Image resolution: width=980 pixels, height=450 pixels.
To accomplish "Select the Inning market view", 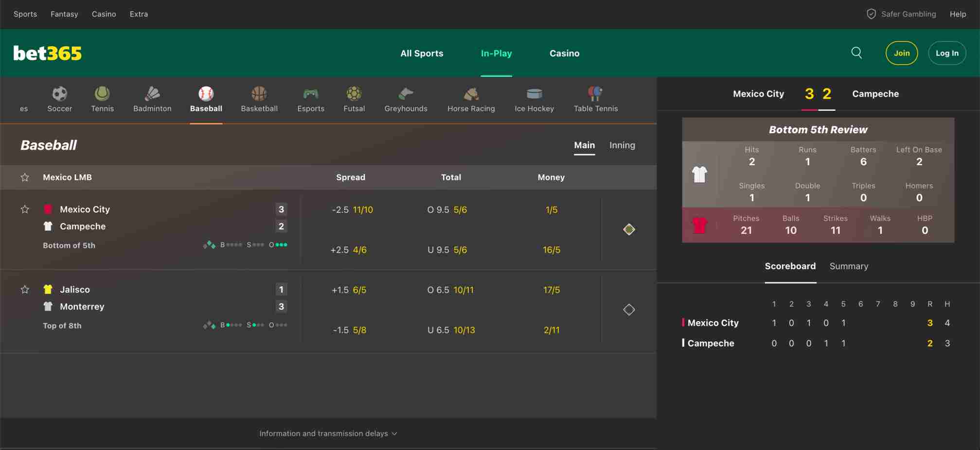I will pos(622,145).
